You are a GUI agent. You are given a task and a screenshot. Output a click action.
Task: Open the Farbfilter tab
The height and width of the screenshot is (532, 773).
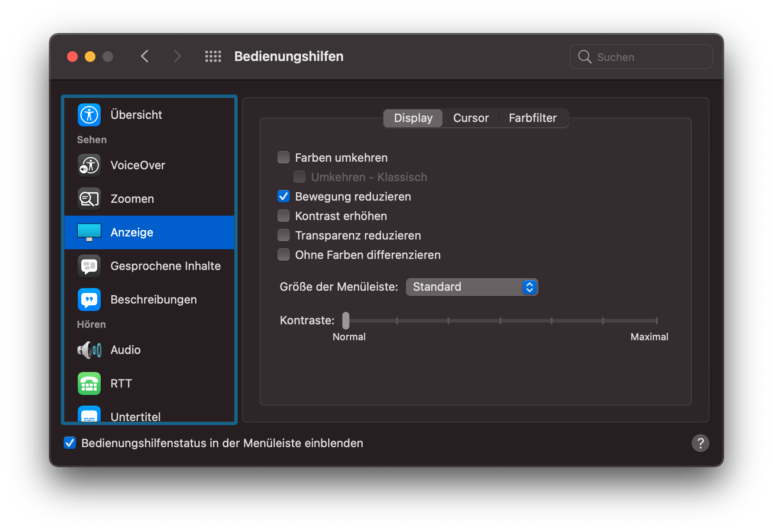point(533,118)
